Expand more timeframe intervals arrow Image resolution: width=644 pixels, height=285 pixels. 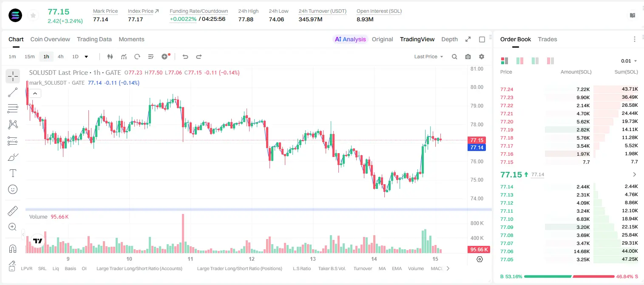point(86,57)
